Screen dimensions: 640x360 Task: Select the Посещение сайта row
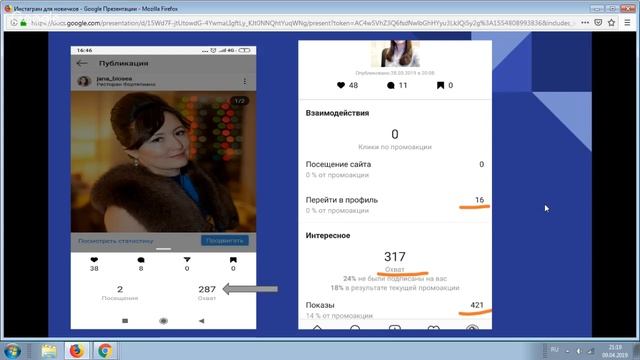[395, 169]
